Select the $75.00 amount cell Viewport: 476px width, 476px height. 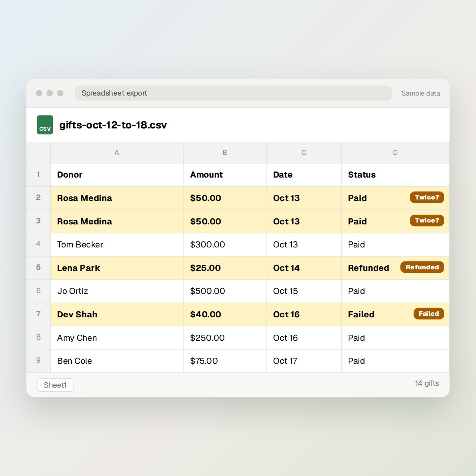225,361
